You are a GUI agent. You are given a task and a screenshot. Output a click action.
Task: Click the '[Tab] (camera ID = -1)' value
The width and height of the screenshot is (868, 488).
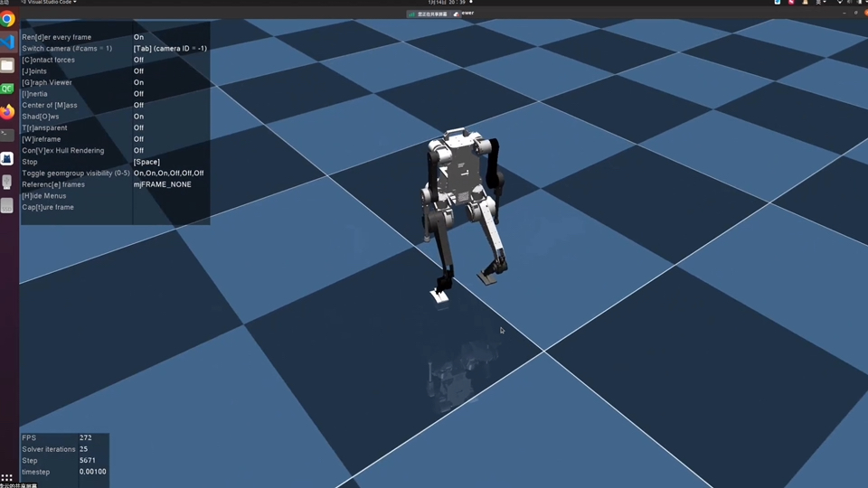click(x=170, y=49)
